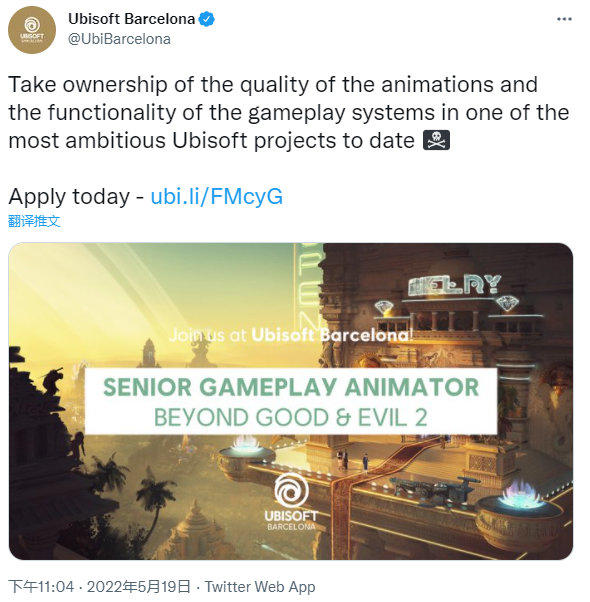Click the Twitter Web App source label
Viewport: 590px width, 602px height.
pos(260,587)
